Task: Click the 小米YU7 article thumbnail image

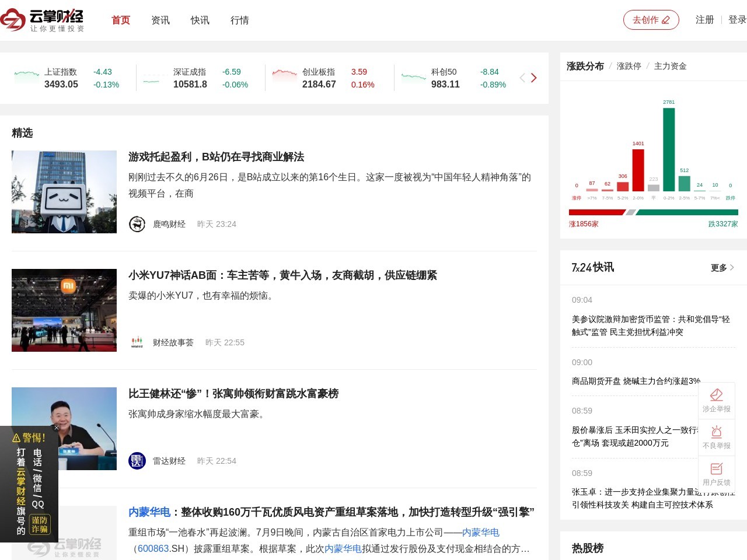Action: 64,310
